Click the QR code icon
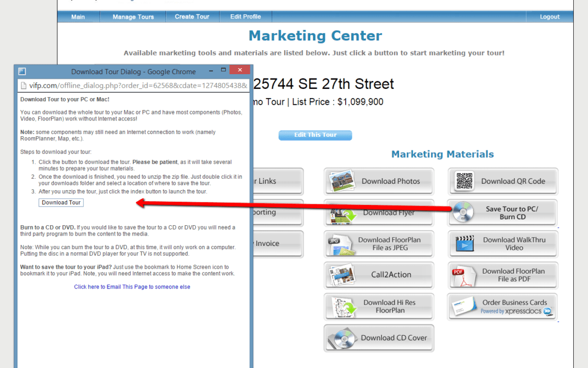 click(464, 182)
